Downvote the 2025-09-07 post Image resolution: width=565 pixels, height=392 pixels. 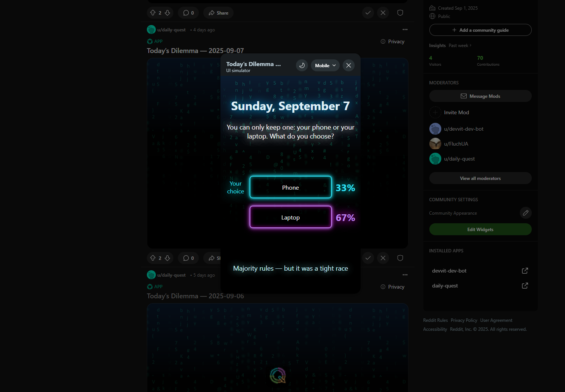pos(167,258)
